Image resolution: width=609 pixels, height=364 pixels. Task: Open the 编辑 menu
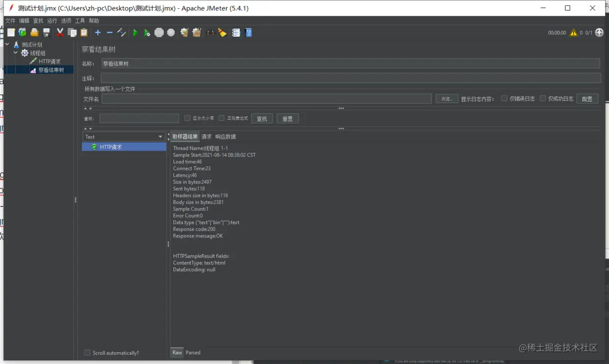pyautogui.click(x=24, y=21)
